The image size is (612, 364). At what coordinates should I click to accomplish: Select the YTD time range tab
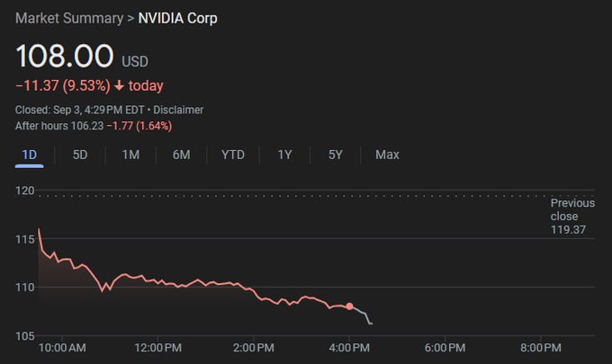(233, 155)
